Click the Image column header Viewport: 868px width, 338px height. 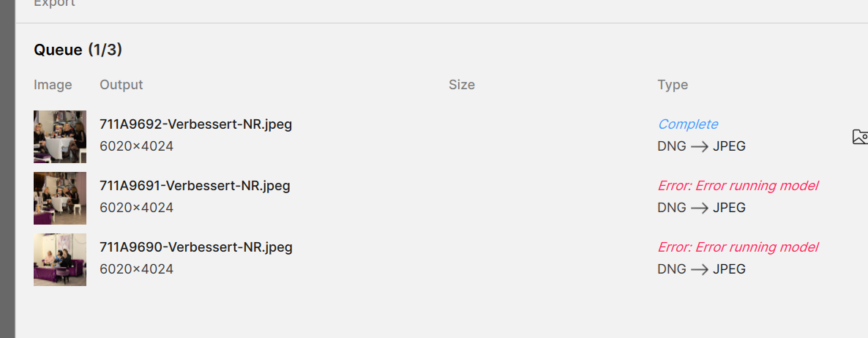tap(53, 85)
